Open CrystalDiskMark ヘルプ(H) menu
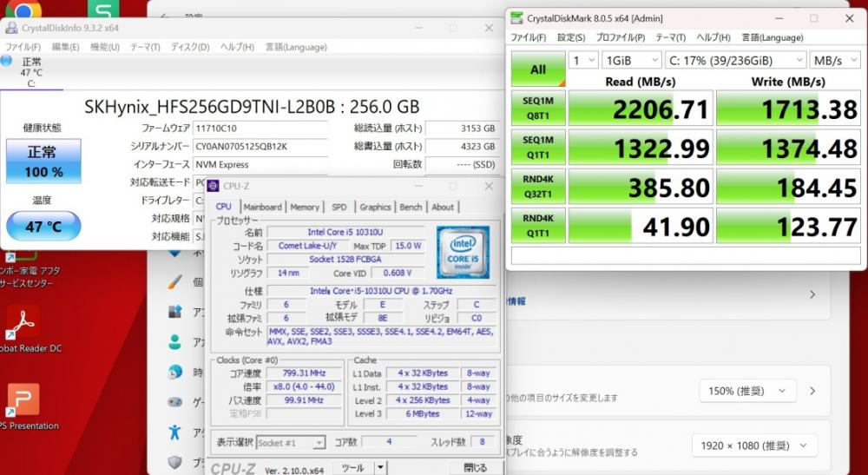 point(713,37)
